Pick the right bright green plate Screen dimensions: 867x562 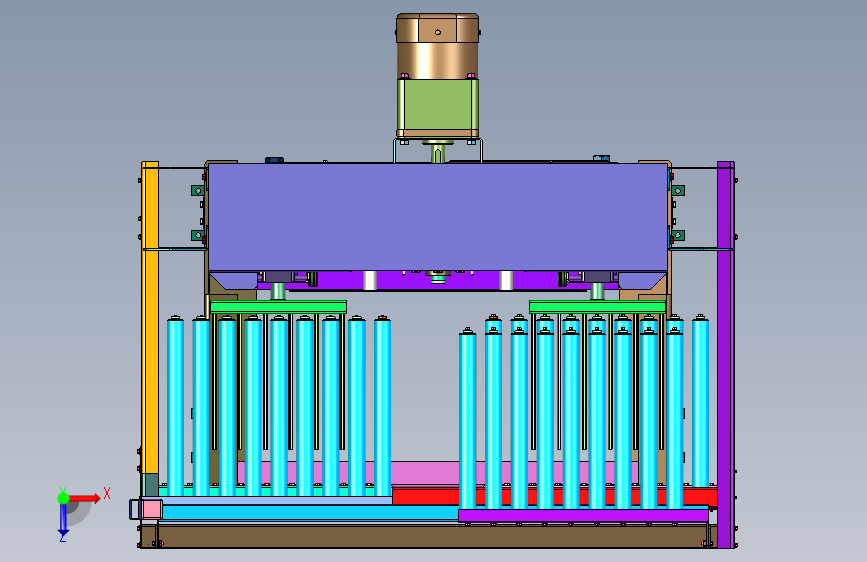pyautogui.click(x=597, y=307)
